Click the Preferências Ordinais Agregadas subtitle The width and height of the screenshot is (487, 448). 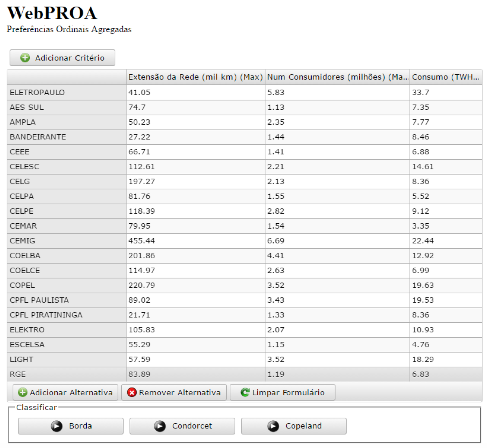[69, 29]
